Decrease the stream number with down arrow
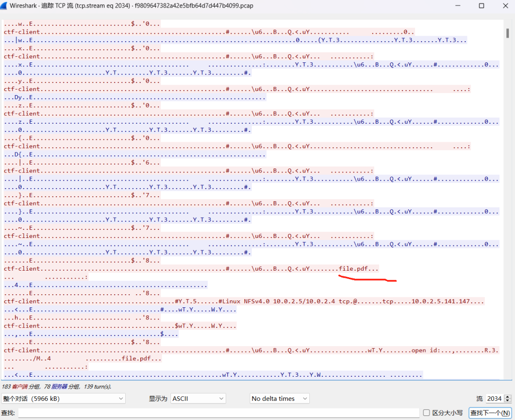The width and height of the screenshot is (515, 420). [507, 401]
